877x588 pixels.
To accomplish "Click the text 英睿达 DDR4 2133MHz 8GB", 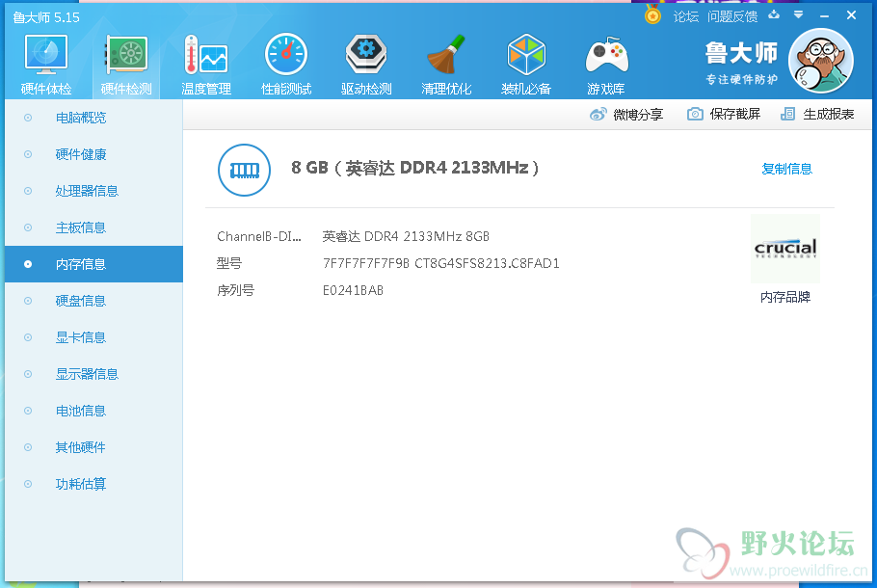I will pos(406,237).
